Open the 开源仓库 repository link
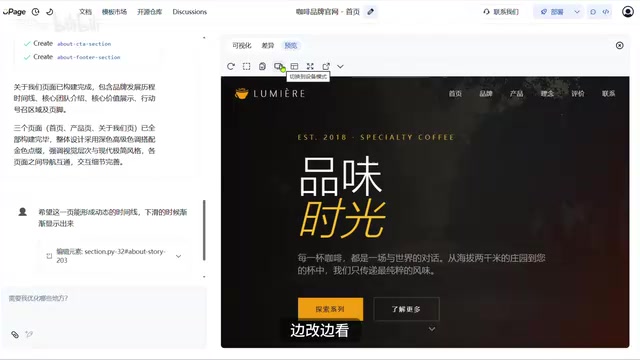 pyautogui.click(x=149, y=12)
